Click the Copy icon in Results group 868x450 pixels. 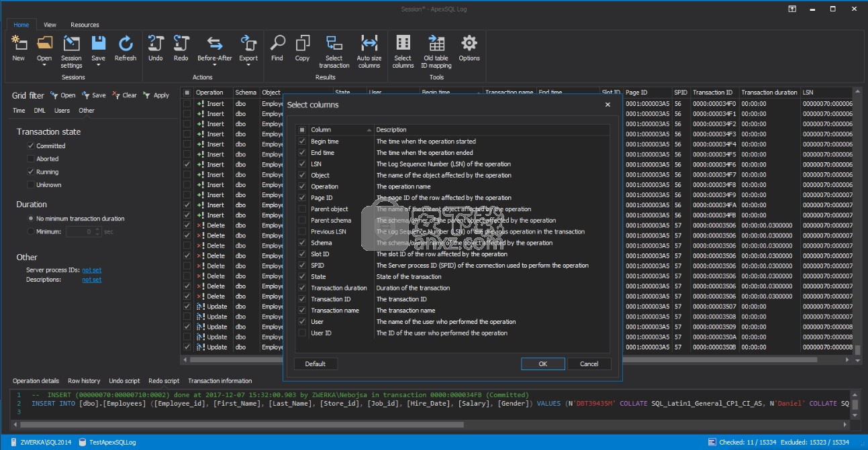point(303,44)
